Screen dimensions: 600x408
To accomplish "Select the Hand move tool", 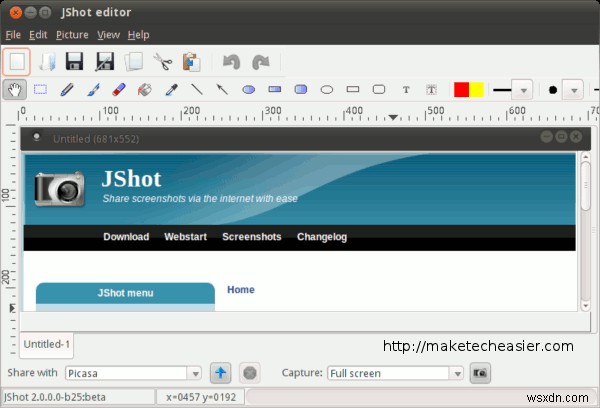I will tap(14, 90).
